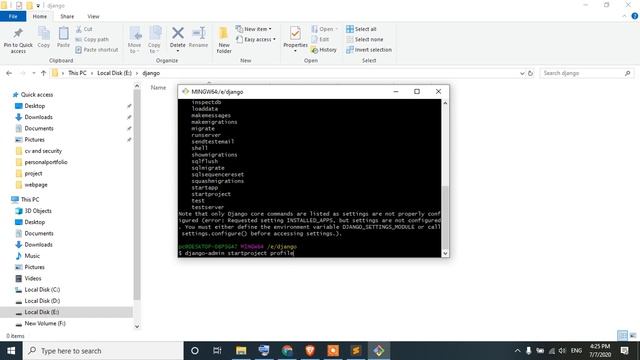Click Select none in ribbon

(365, 40)
